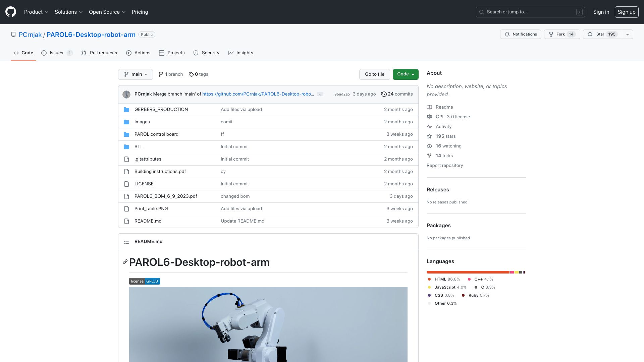Click the Go to file button
Screen dimensions: 644x362
(375, 74)
